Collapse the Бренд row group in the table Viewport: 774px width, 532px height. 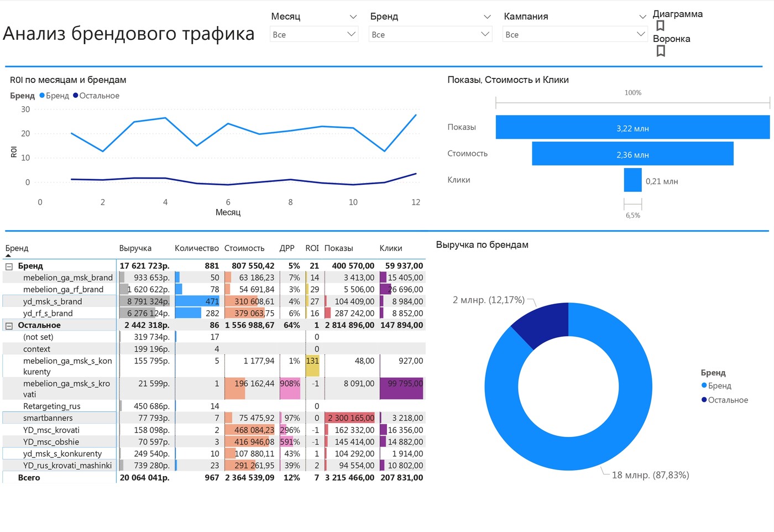pyautogui.click(x=9, y=266)
